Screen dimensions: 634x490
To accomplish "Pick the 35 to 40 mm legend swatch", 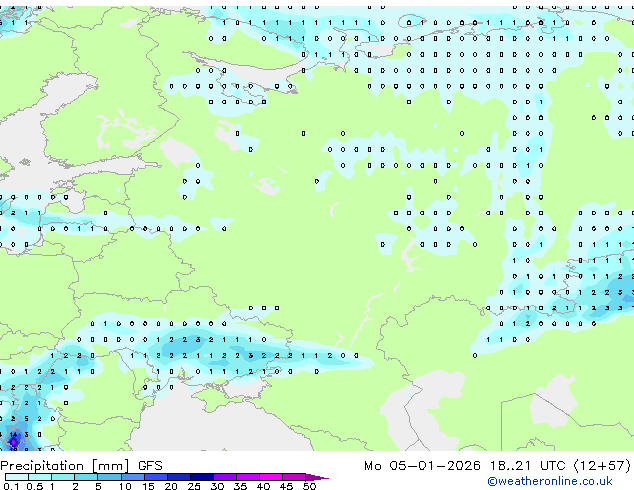I will pos(248,477).
